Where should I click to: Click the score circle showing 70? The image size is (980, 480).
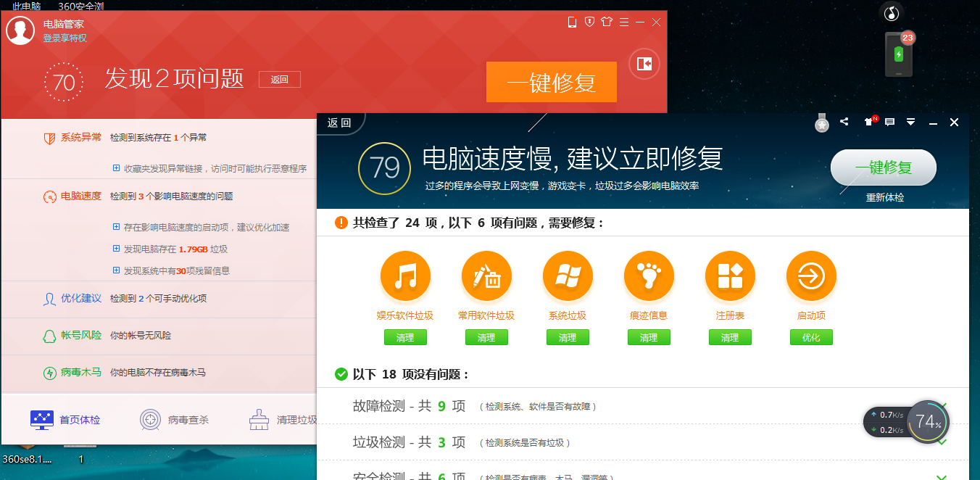click(64, 82)
